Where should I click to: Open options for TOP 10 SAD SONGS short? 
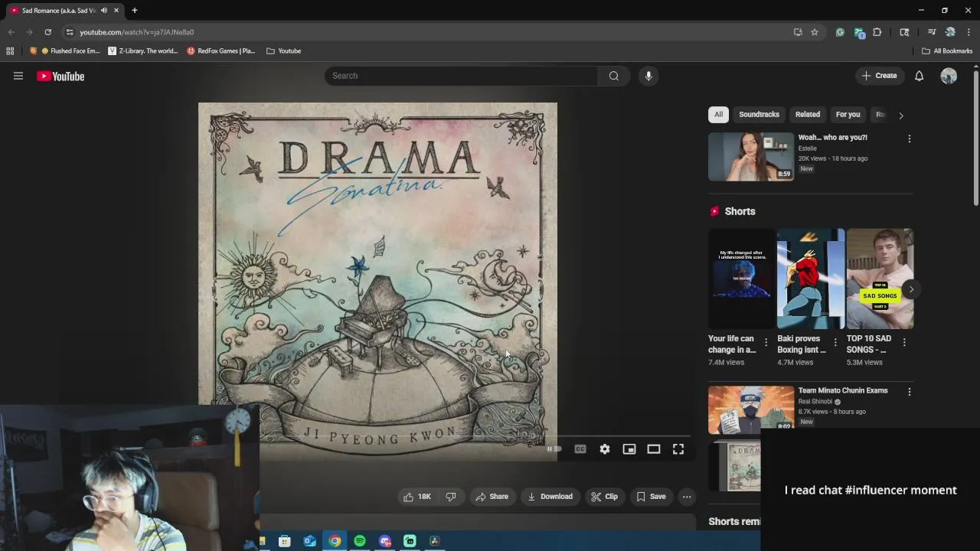(x=904, y=343)
